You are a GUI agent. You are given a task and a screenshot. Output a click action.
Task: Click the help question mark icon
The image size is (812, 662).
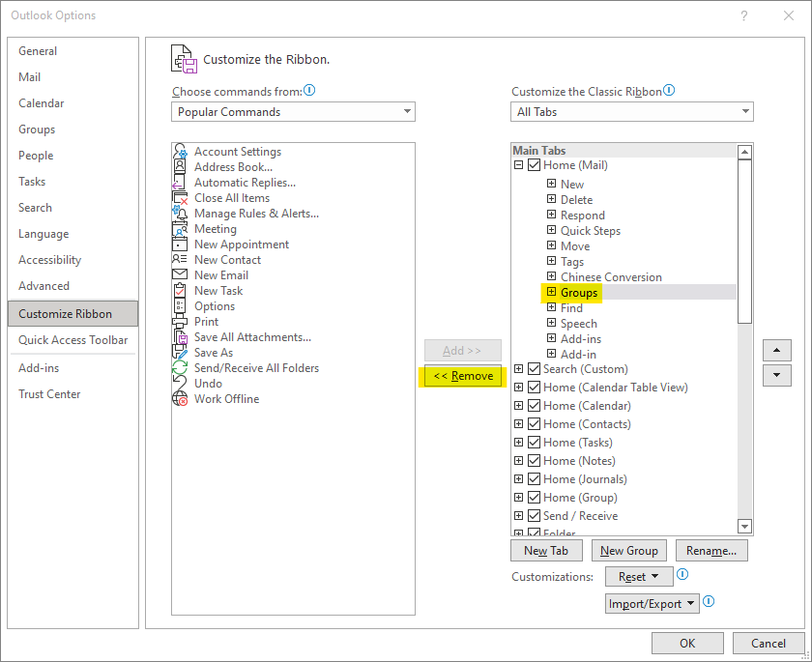(x=743, y=15)
